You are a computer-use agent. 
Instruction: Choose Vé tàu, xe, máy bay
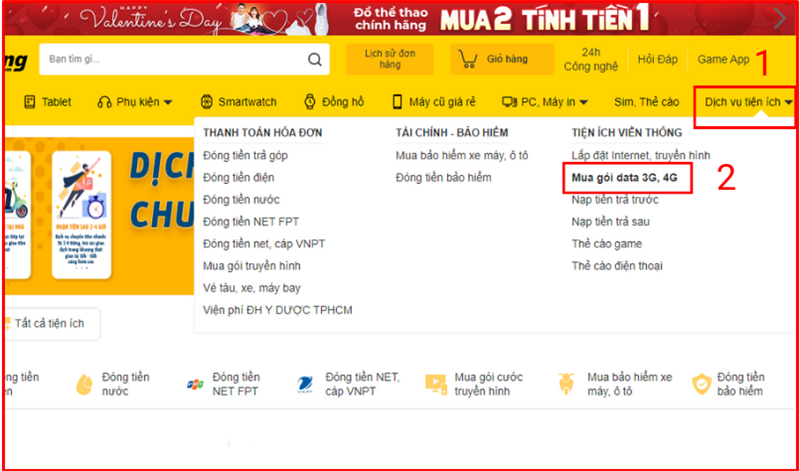point(252,288)
